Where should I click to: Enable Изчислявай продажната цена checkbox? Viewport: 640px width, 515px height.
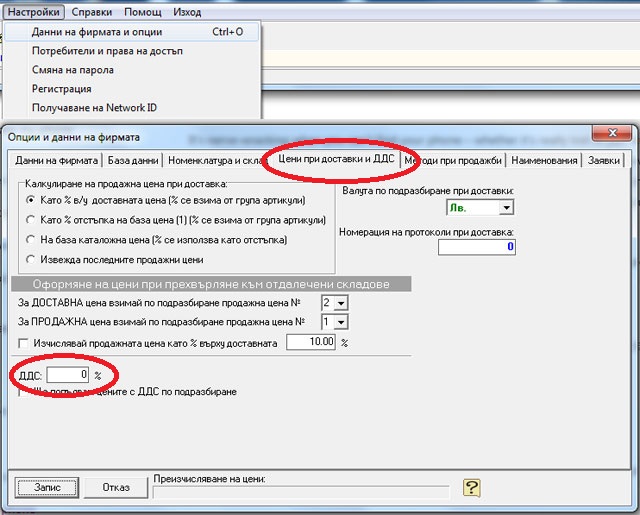(x=24, y=343)
